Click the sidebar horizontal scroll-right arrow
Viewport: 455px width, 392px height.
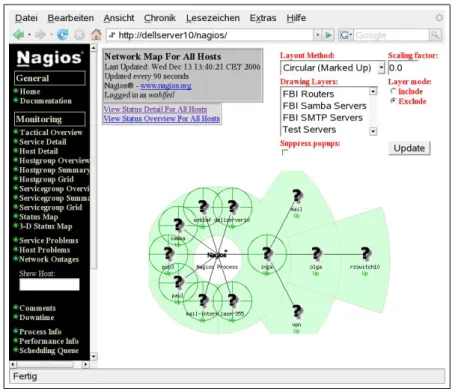[x=86, y=364]
